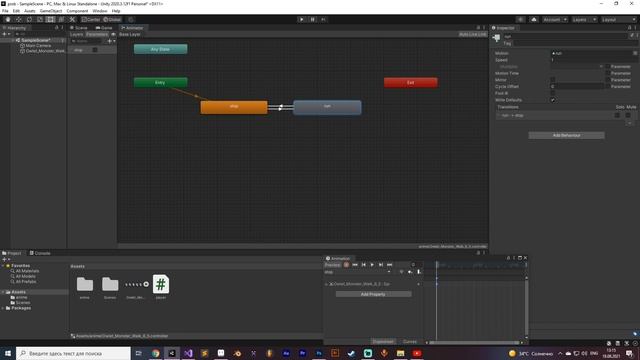Toggle the Mirror checkbox
This screenshot has width=640, height=360.
coord(553,80)
